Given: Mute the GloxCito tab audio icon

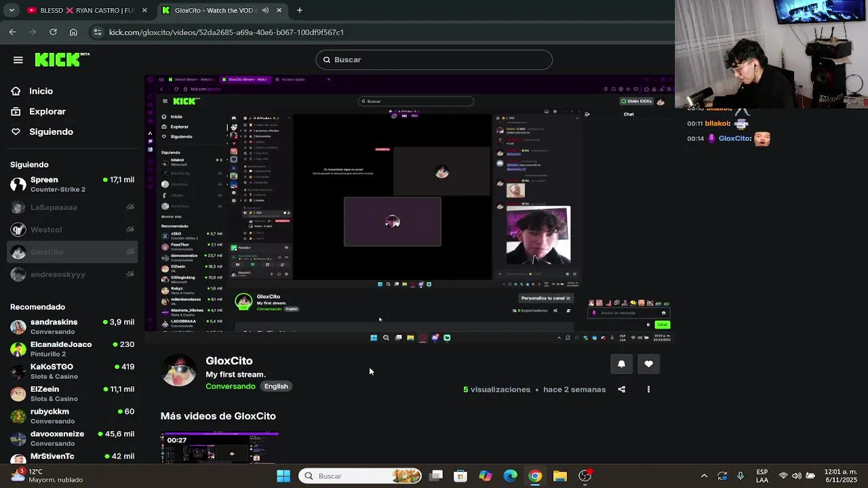Looking at the screenshot, I should 265,10.
